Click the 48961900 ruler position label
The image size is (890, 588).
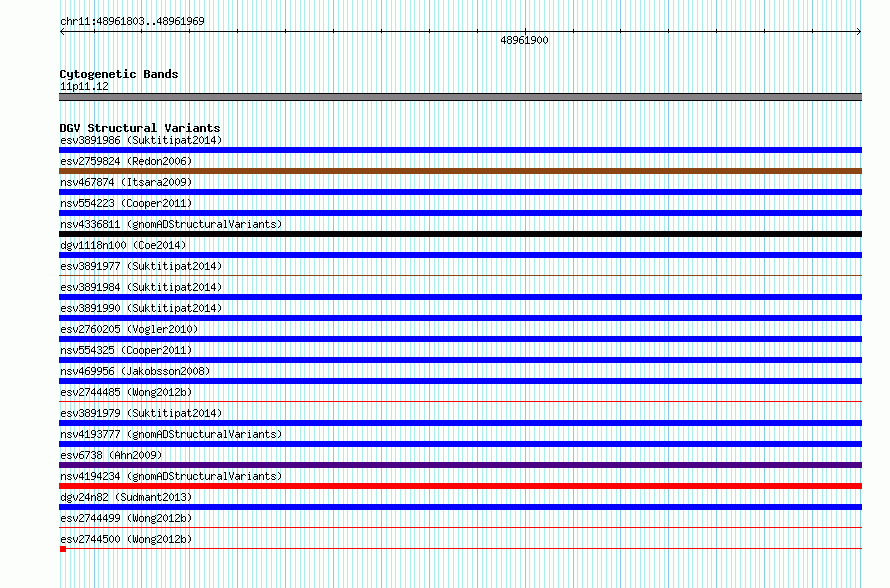(x=524, y=40)
